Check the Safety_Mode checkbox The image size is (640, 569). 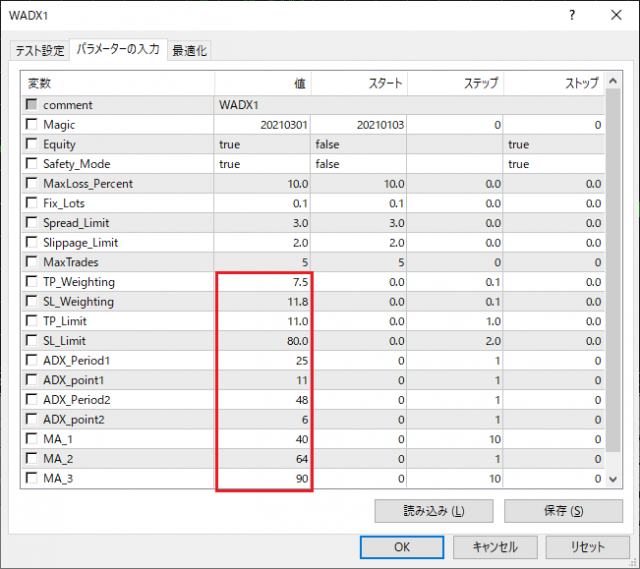(31, 163)
